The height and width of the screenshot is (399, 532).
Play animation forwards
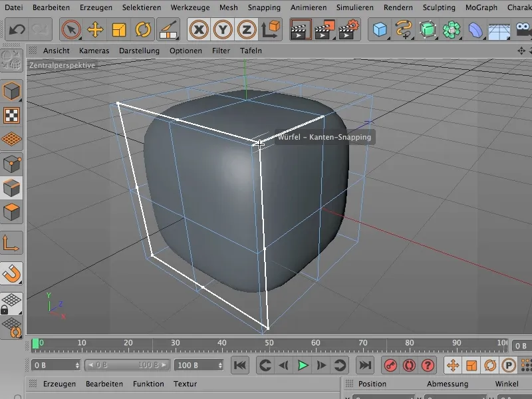pyautogui.click(x=303, y=365)
